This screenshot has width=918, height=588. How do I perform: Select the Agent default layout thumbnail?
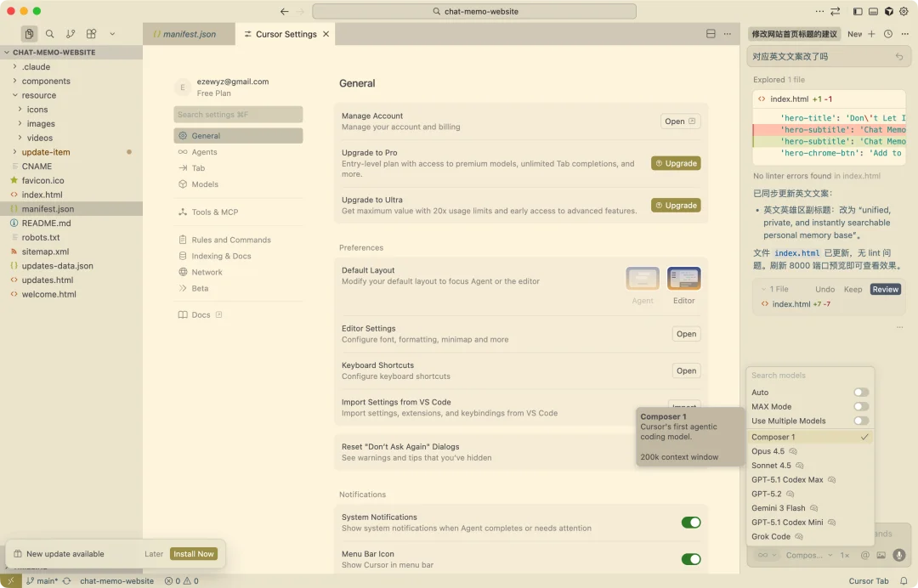coord(643,279)
